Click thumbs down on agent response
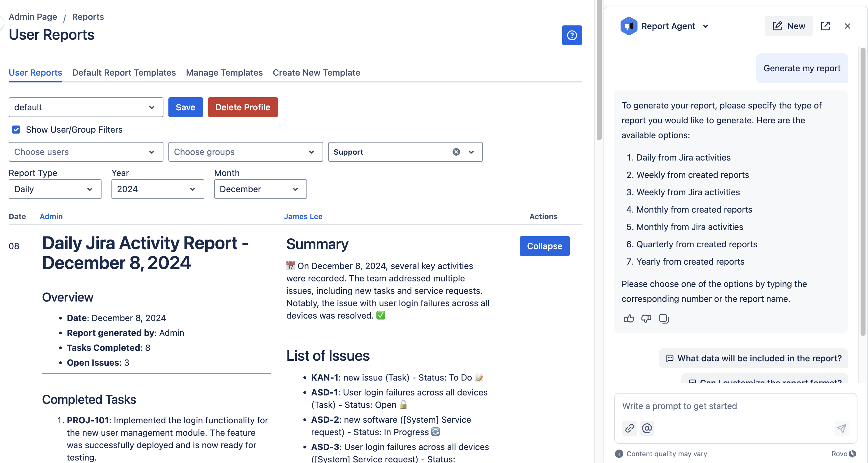Screen dimensions: 868x463 coord(646,318)
